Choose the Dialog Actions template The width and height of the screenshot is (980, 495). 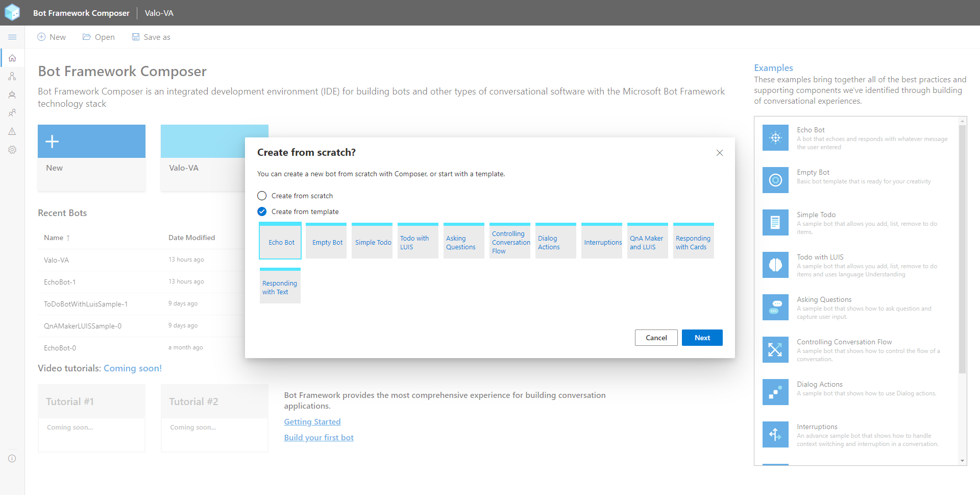pyautogui.click(x=556, y=241)
